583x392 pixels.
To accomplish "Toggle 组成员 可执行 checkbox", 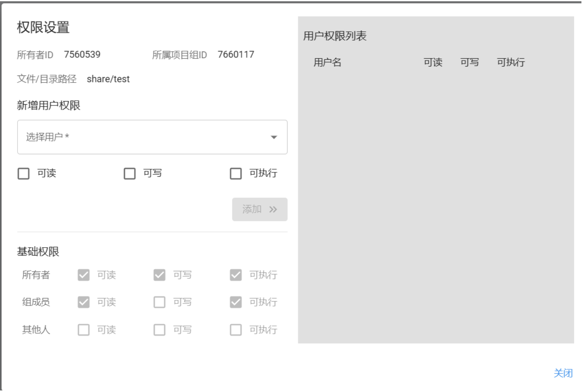I will coord(236,302).
